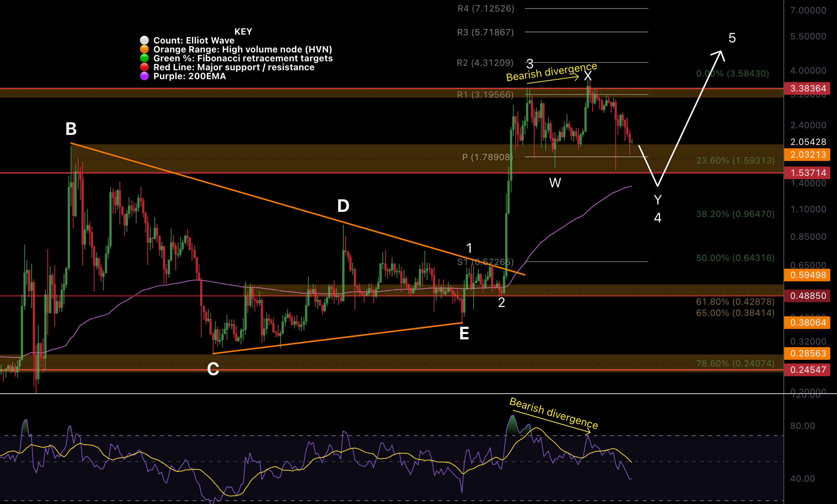Image resolution: width=837 pixels, height=504 pixels.
Task: Select the red 0.24547 price tag
Action: (x=807, y=370)
